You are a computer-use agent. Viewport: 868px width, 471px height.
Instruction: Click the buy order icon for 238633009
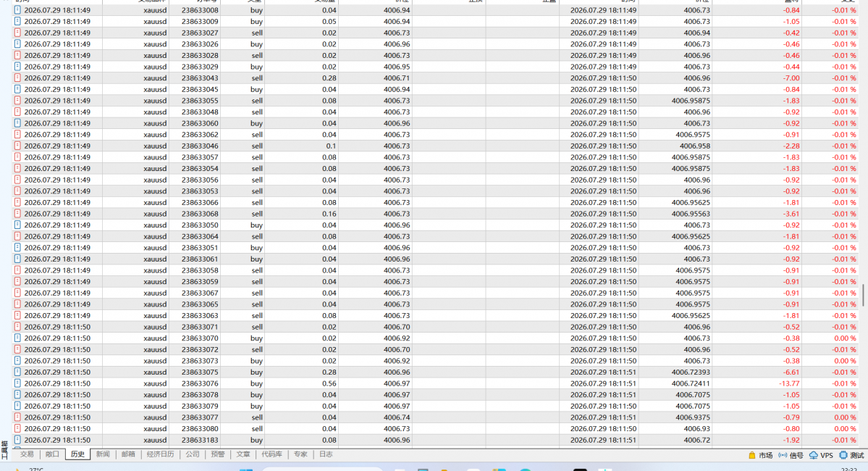(x=17, y=22)
